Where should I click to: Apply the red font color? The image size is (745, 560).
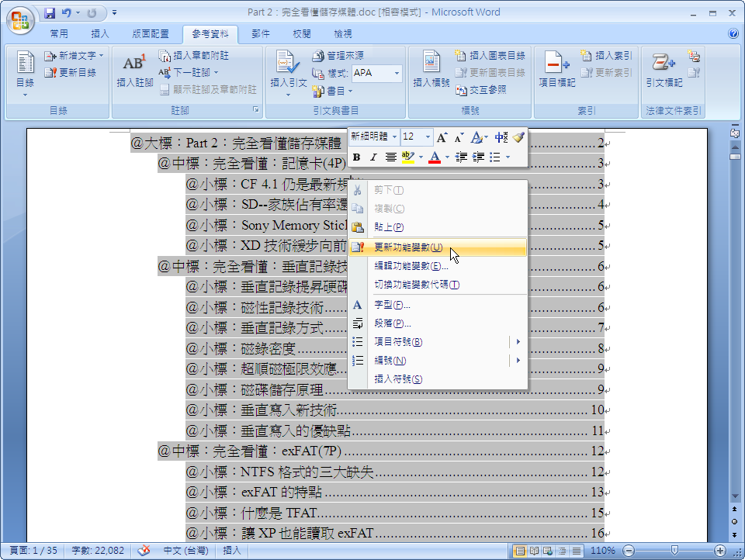tap(435, 157)
